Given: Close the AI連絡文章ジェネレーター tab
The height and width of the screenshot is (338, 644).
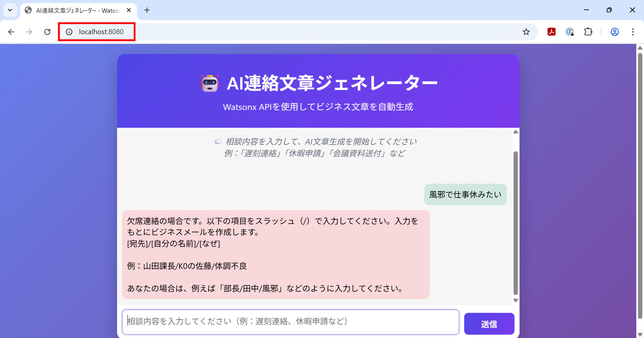Looking at the screenshot, I should (x=129, y=10).
